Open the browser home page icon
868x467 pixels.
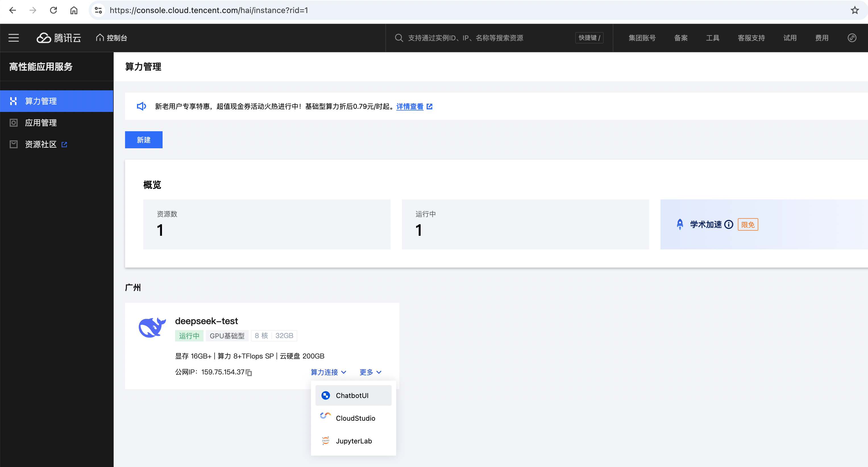(74, 10)
